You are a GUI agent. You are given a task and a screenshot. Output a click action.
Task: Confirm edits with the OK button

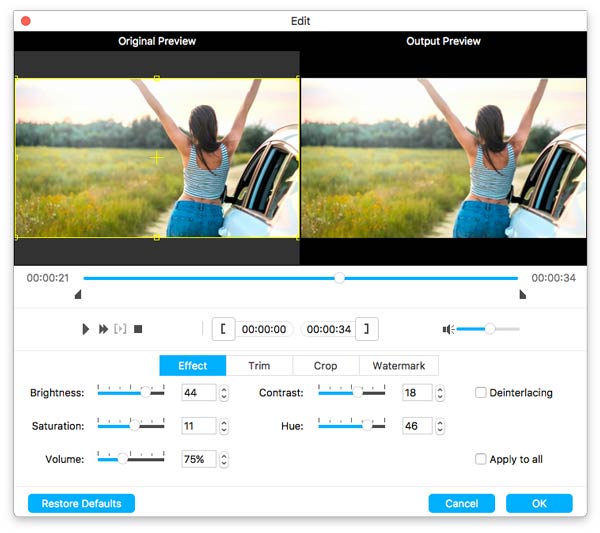[x=539, y=503]
